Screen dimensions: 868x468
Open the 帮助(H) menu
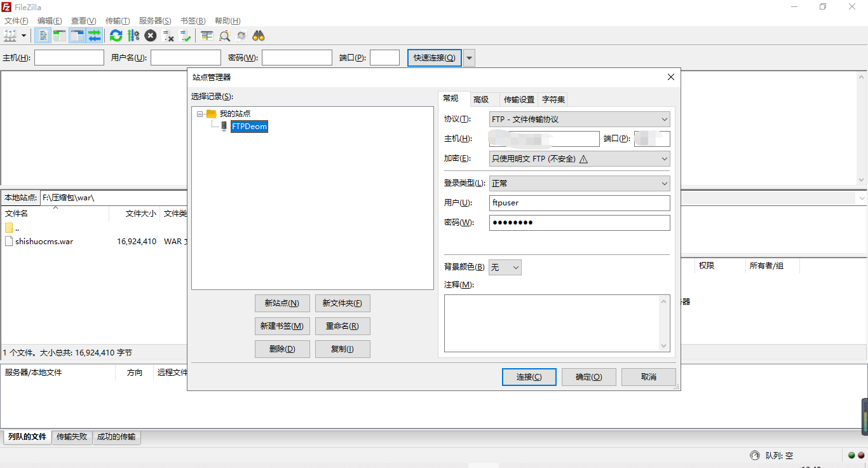click(227, 21)
